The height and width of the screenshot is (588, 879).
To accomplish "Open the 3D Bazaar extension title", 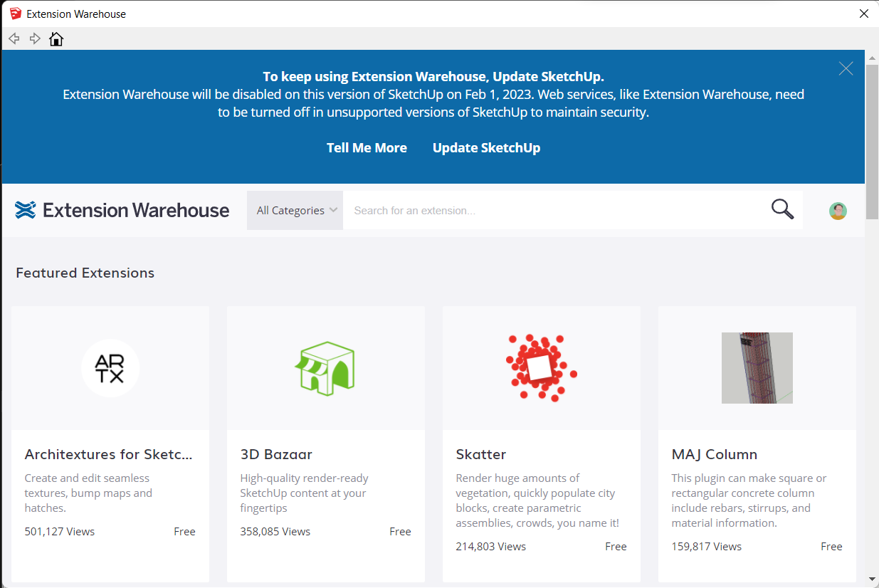I will click(276, 454).
